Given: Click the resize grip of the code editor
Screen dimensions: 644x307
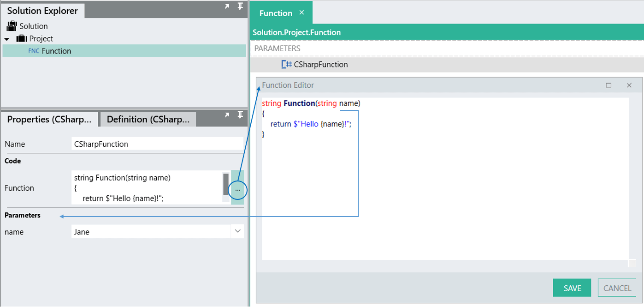Looking at the screenshot, I should pyautogui.click(x=632, y=263).
